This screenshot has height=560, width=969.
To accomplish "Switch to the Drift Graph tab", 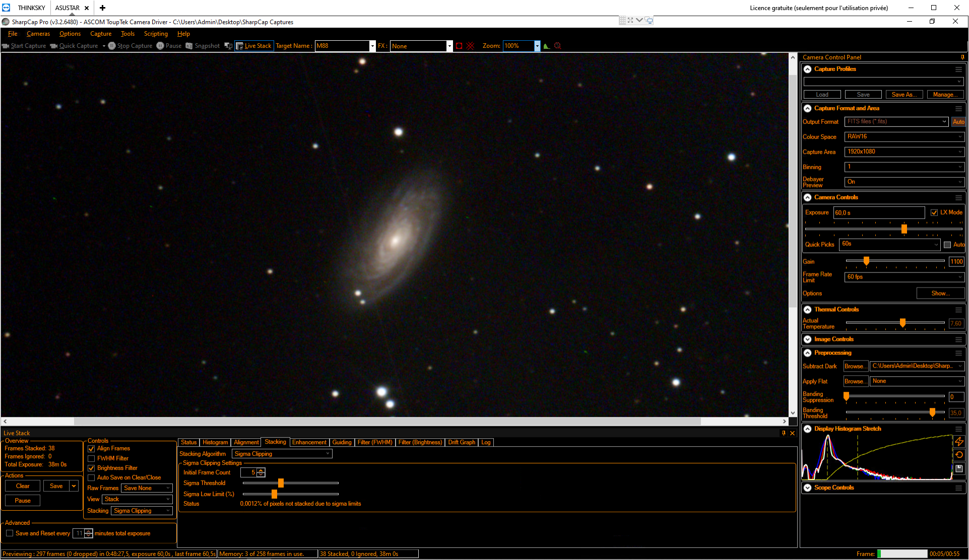I will pyautogui.click(x=462, y=443).
